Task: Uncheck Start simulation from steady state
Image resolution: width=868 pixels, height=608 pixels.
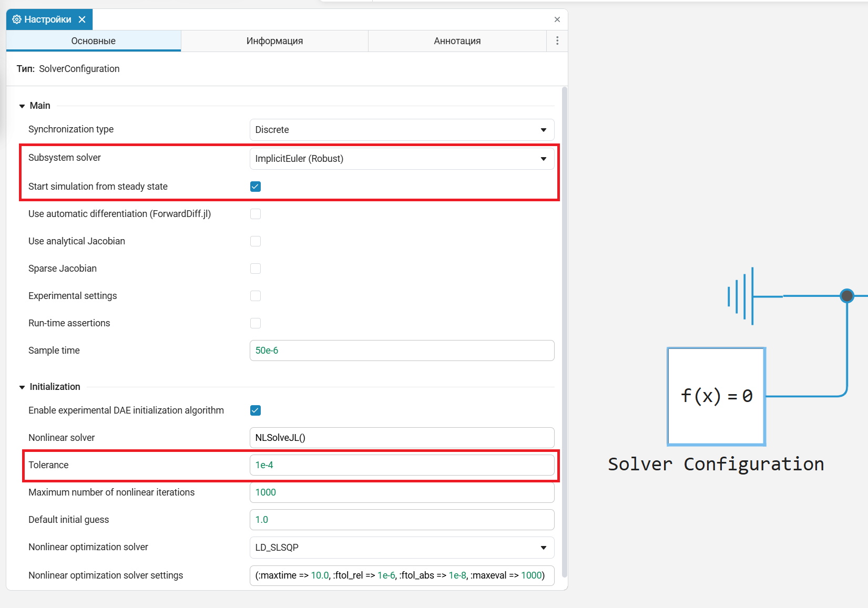Action: click(x=256, y=187)
